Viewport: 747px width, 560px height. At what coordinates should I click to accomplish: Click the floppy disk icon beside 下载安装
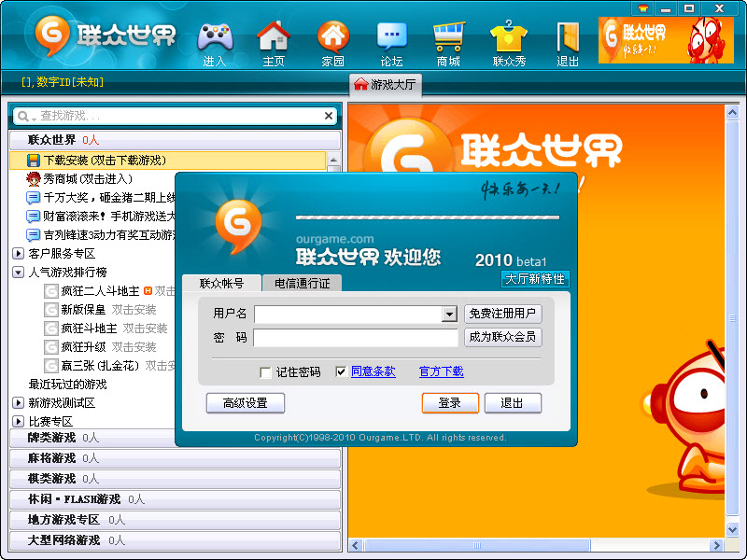tap(33, 161)
